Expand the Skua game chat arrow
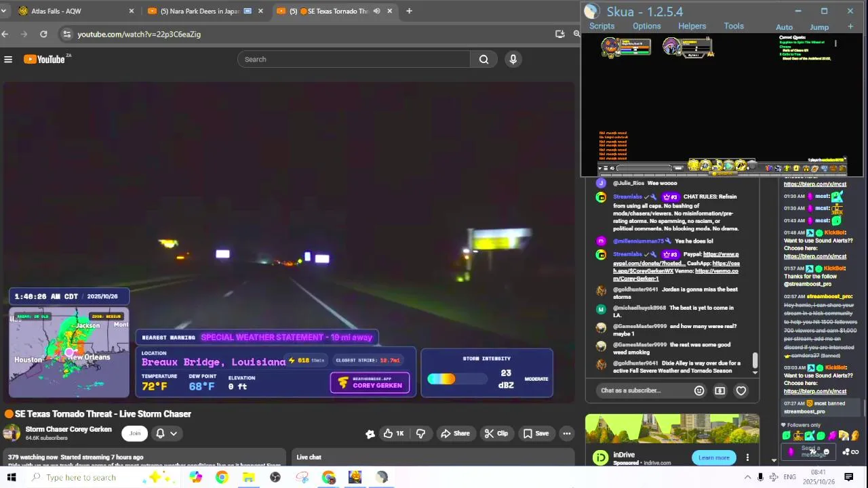This screenshot has width=868, height=488. tap(600, 168)
